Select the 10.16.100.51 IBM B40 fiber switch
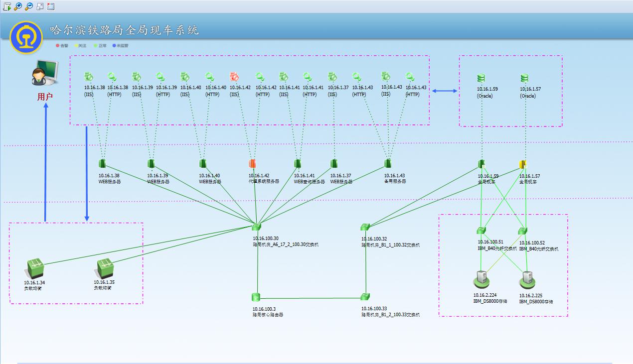This screenshot has height=364, width=633. pyautogui.click(x=480, y=231)
